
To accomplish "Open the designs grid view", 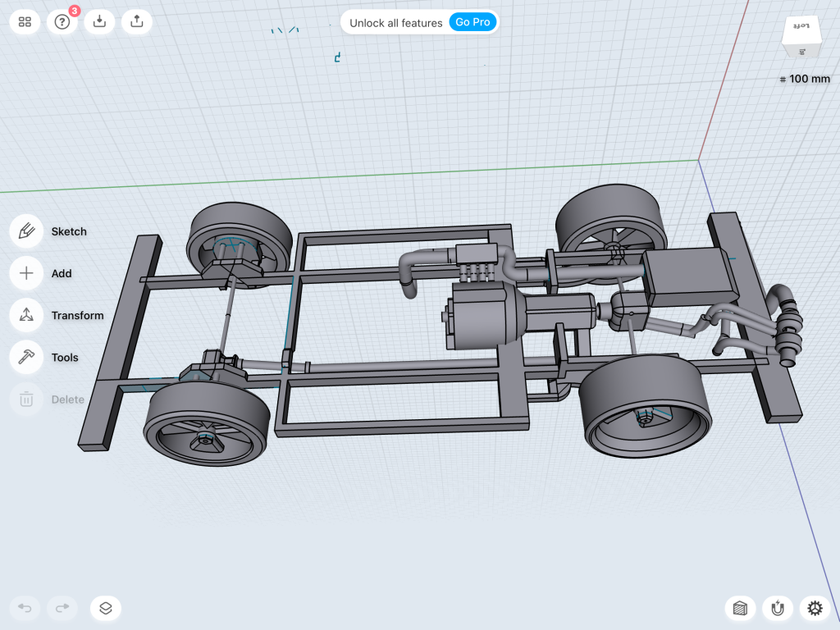I will (25, 22).
